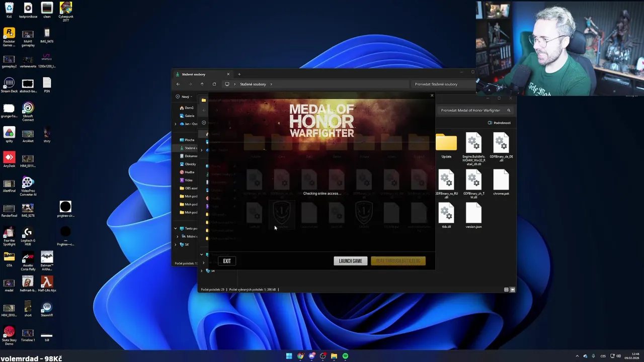Open VideoProc Converter AI desktop icon
Screen dimensions: 644x362
(28, 186)
